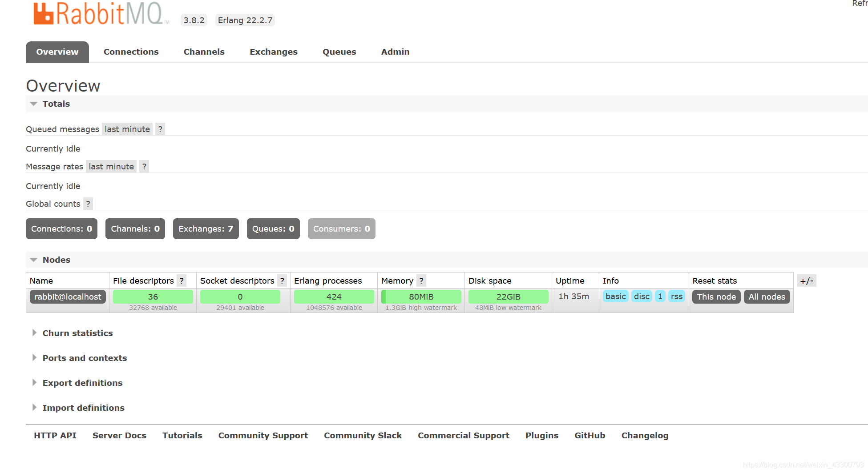Expand Import definitions section

pos(78,408)
